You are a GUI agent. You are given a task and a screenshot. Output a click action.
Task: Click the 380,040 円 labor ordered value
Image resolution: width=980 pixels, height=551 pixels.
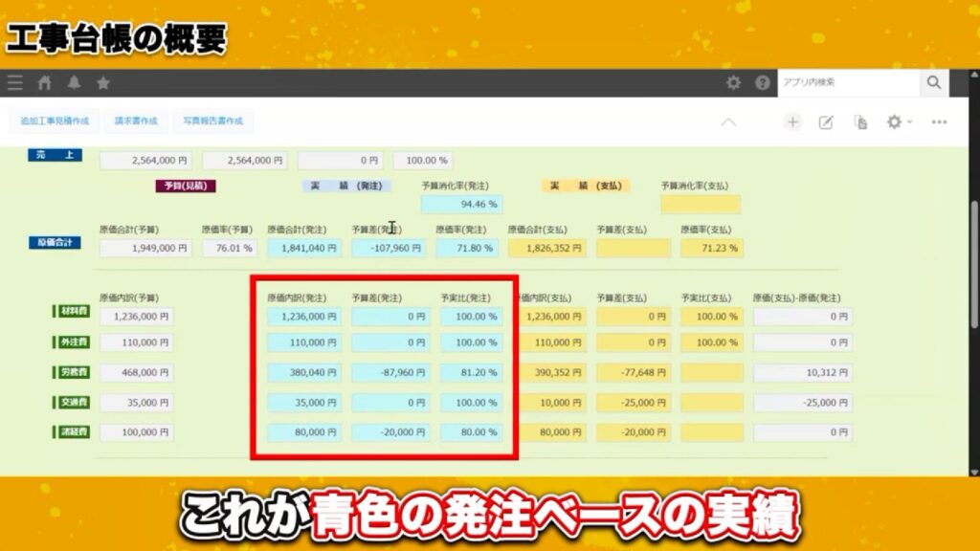[x=304, y=372]
